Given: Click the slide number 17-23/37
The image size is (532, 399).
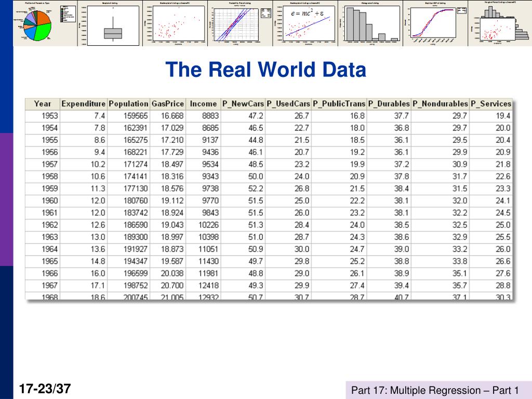Looking at the screenshot, I should pyautogui.click(x=45, y=389).
